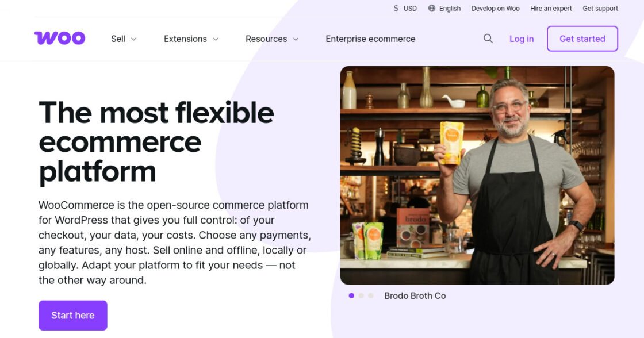This screenshot has height=338, width=644.
Task: Click the Start here button
Action: pyautogui.click(x=72, y=316)
